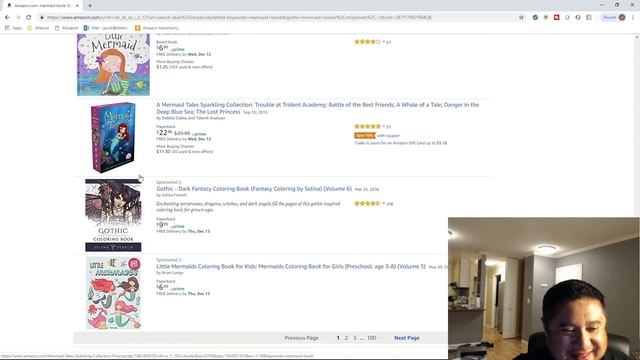Open the $1.25 used & new offers link
The image size is (640, 360).
184,67
